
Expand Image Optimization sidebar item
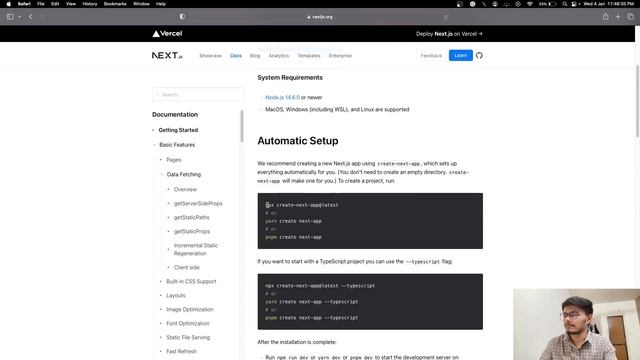(x=190, y=309)
